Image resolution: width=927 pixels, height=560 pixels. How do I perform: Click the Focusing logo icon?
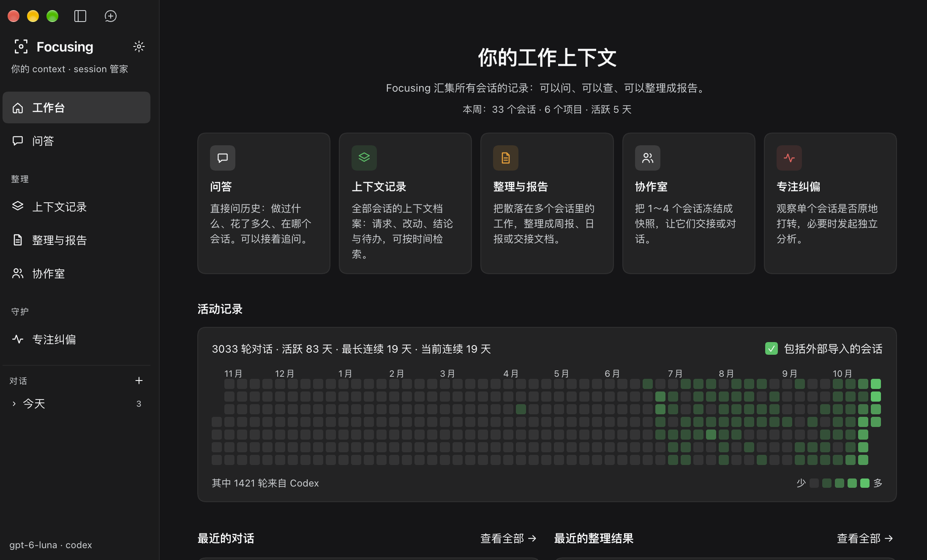pyautogui.click(x=21, y=46)
